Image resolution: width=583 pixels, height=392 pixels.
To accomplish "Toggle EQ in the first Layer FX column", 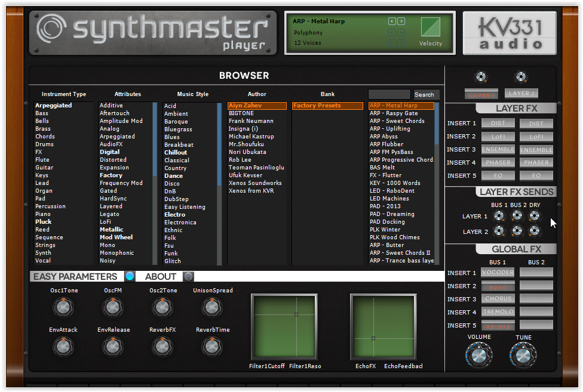I will pyautogui.click(x=498, y=175).
